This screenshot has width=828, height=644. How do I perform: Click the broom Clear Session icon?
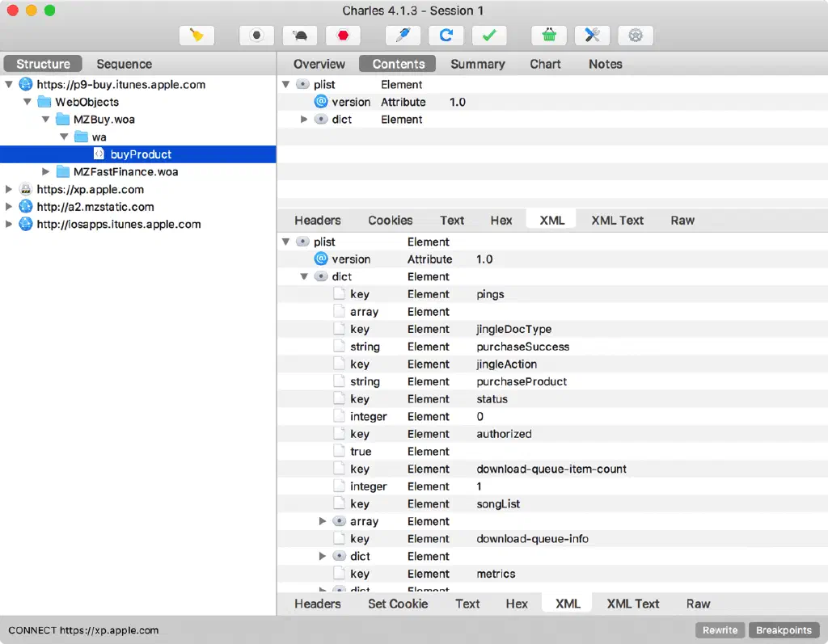pos(196,36)
